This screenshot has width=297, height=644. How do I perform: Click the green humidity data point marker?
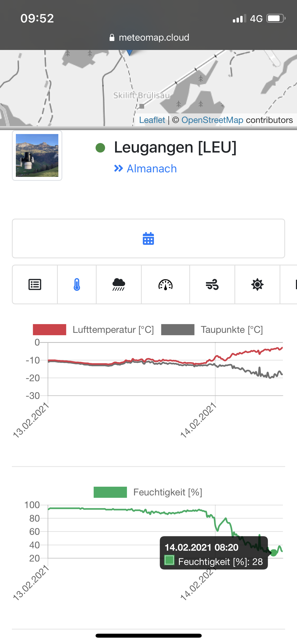coord(274,553)
